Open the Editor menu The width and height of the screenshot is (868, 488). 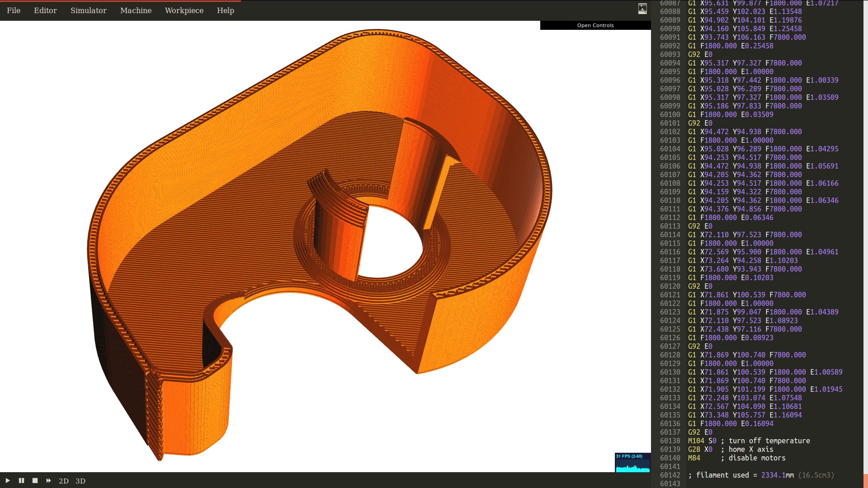click(x=45, y=10)
